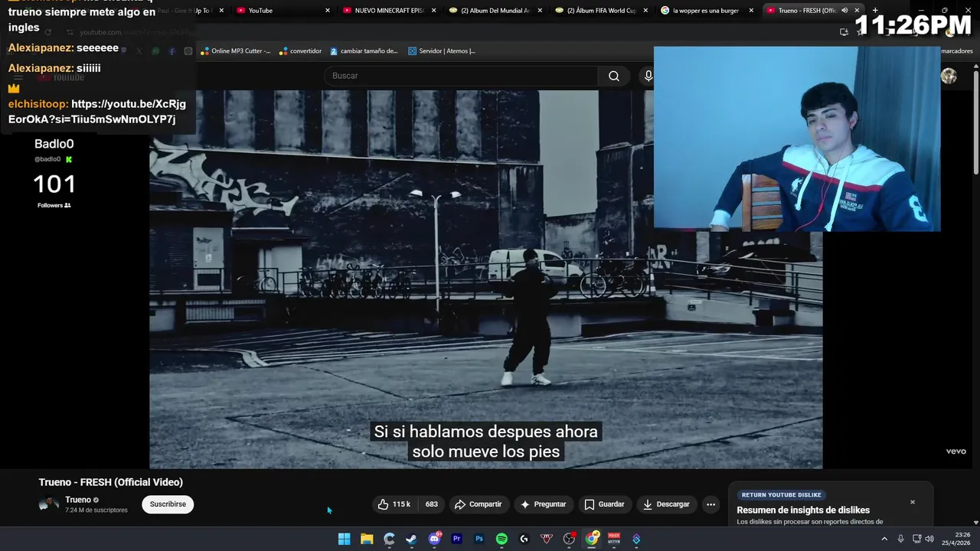The width and height of the screenshot is (980, 551).
Task: Open the Compartir share button
Action: point(478,504)
